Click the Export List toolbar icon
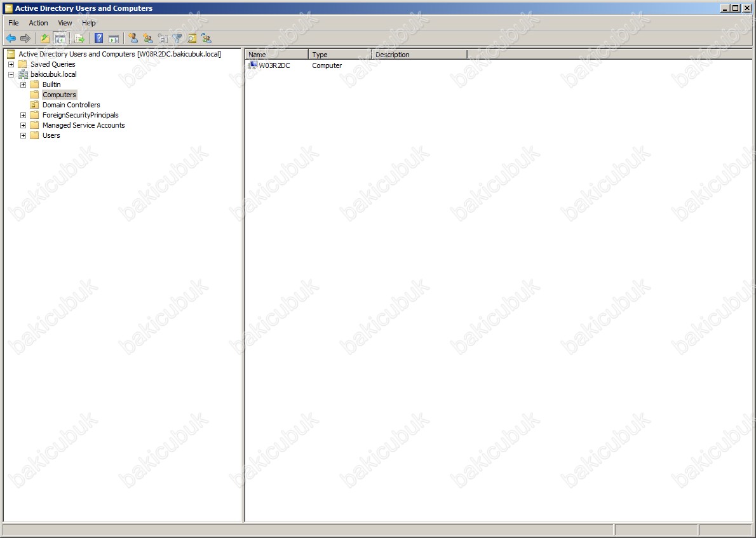The height and width of the screenshot is (538, 756). [x=79, y=39]
